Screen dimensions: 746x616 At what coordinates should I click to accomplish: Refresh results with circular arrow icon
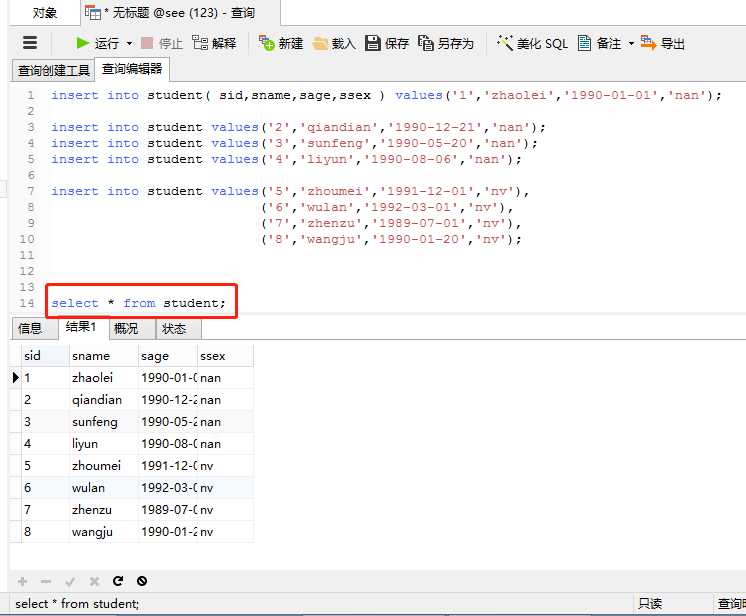pos(118,581)
